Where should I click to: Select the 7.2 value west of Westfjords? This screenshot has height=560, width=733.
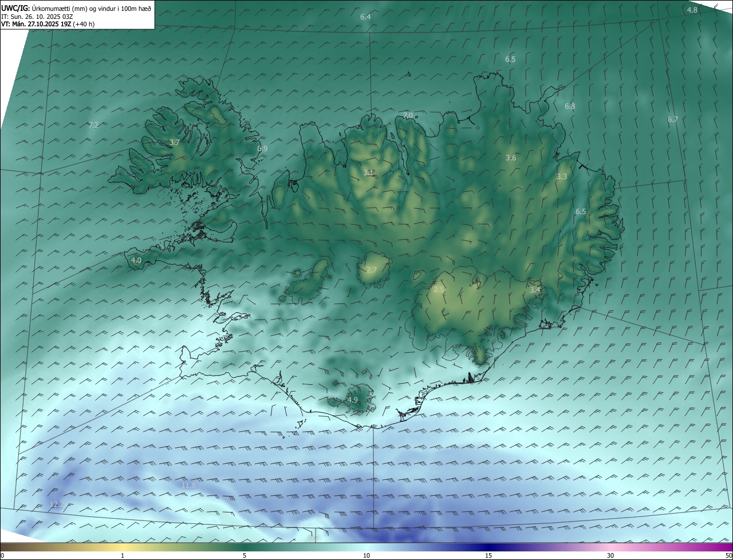click(x=94, y=125)
